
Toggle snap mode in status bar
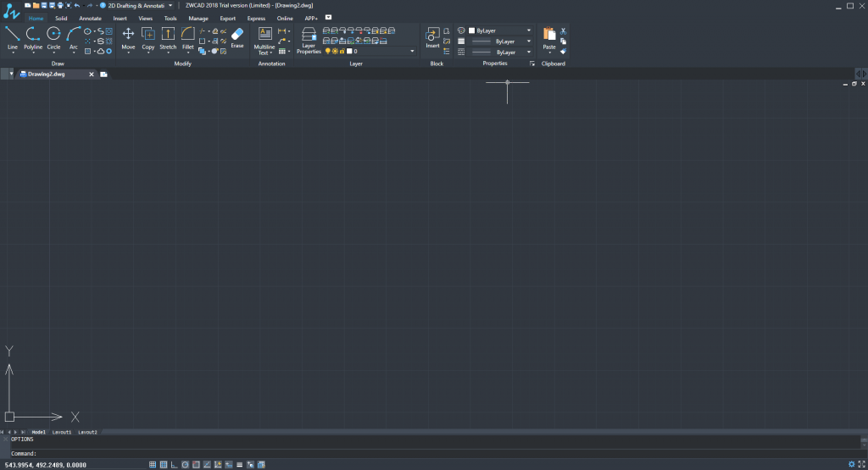pyautogui.click(x=153, y=464)
